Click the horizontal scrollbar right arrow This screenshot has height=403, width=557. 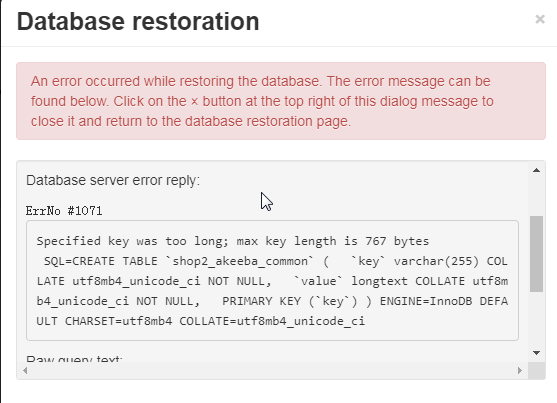[520, 371]
